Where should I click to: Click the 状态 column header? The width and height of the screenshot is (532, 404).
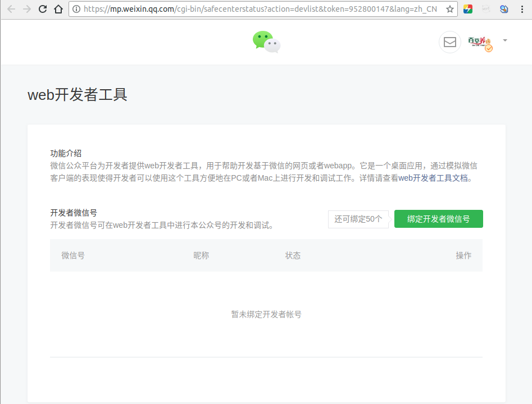pos(293,255)
